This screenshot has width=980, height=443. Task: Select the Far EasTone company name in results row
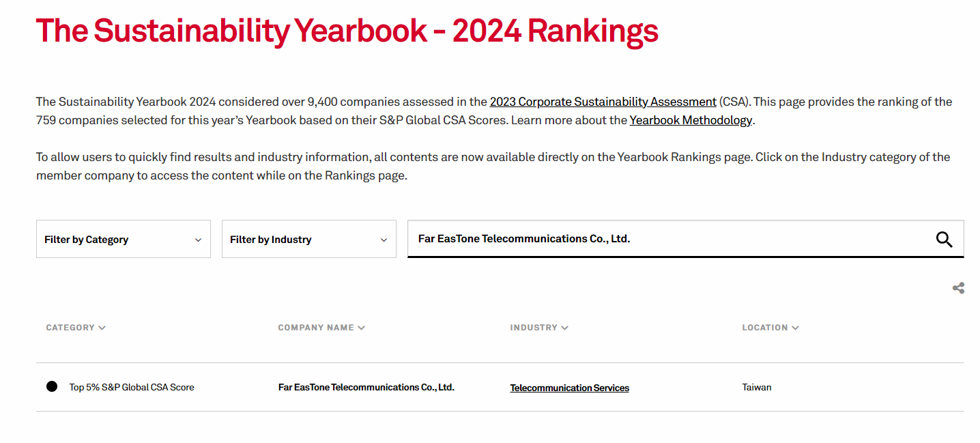point(366,387)
